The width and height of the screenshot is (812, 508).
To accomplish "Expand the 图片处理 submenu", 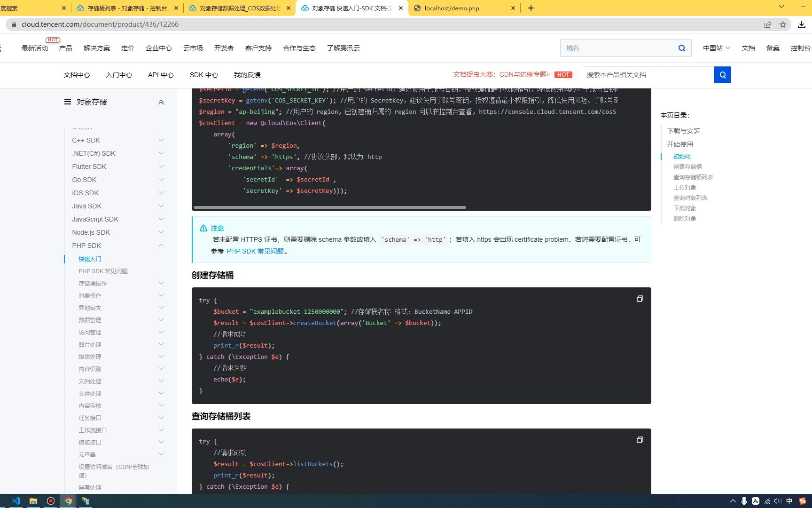I will tap(161, 344).
